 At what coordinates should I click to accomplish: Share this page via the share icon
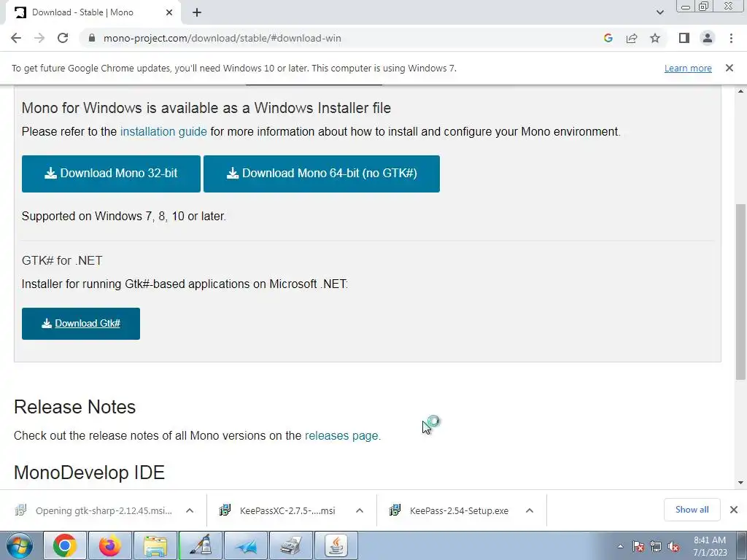632,38
